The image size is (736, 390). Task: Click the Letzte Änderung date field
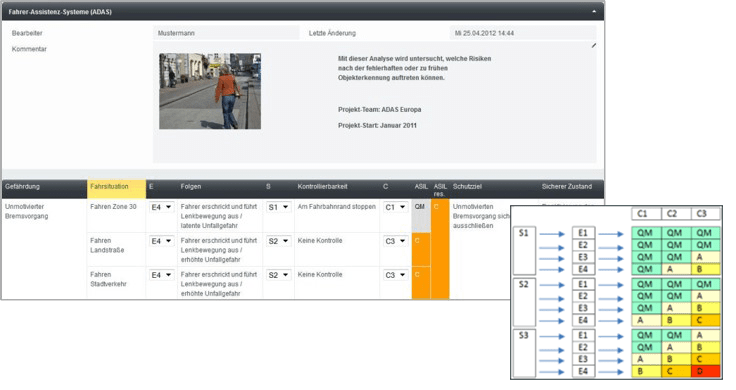pyautogui.click(x=522, y=33)
